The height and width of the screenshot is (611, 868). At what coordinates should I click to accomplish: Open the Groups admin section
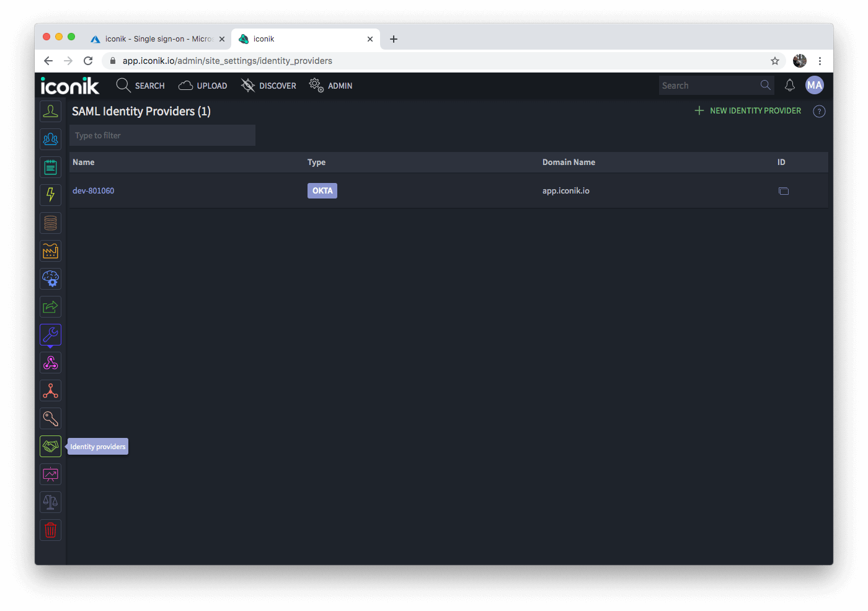(x=50, y=139)
